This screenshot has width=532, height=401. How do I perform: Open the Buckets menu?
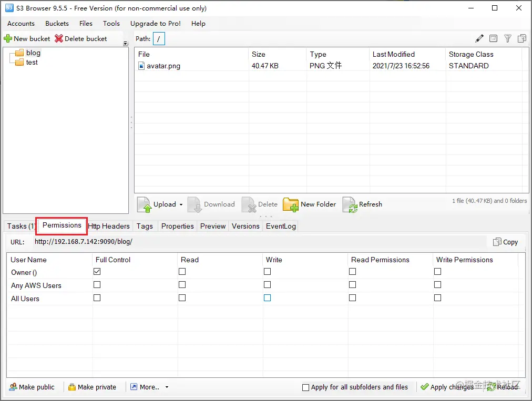tap(57, 24)
